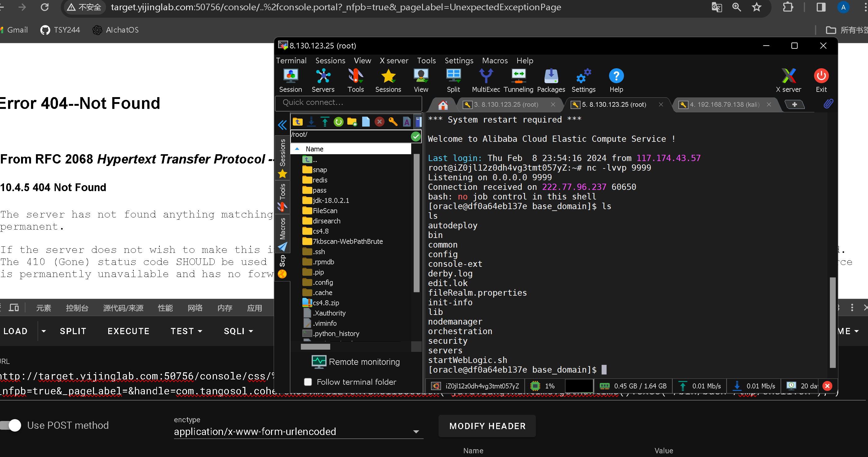Click the MODIFY HEADER button
Viewport: 868px width, 457px height.
pyautogui.click(x=487, y=426)
